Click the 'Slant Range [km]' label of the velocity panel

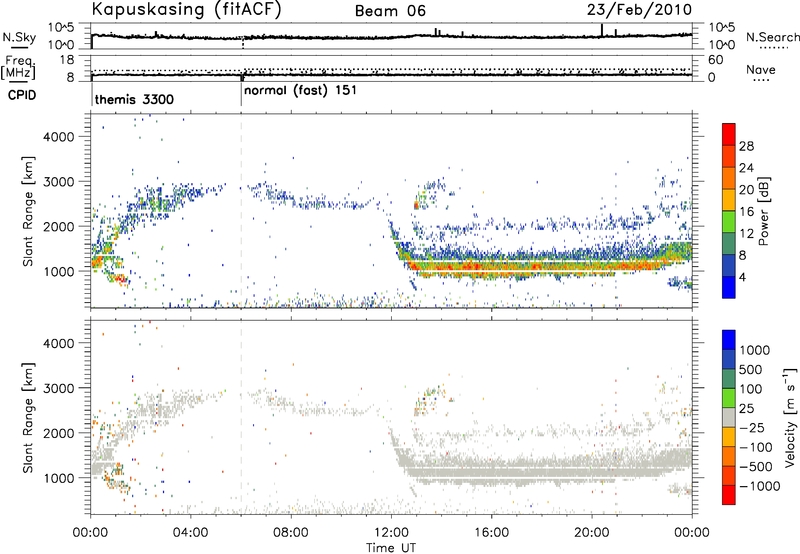point(29,417)
